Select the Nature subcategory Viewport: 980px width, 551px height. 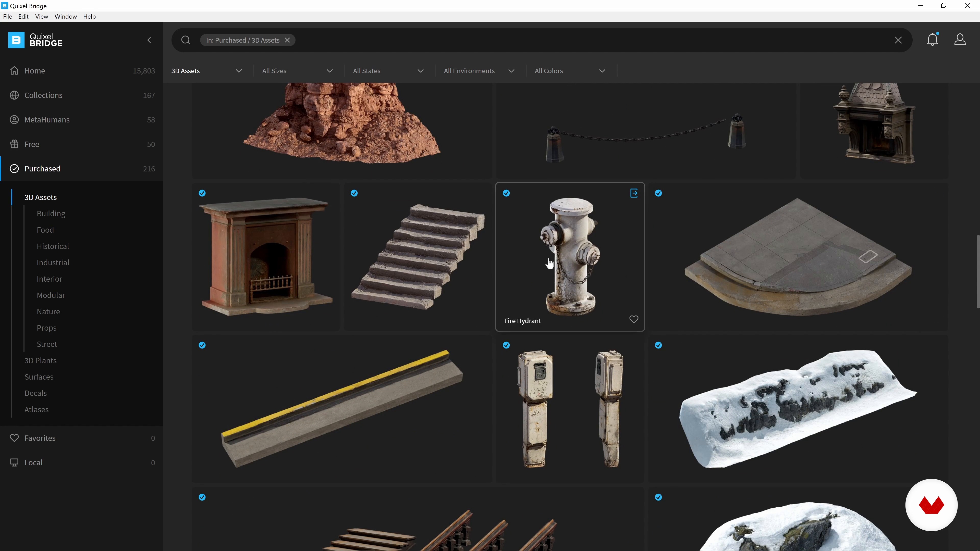(x=48, y=311)
